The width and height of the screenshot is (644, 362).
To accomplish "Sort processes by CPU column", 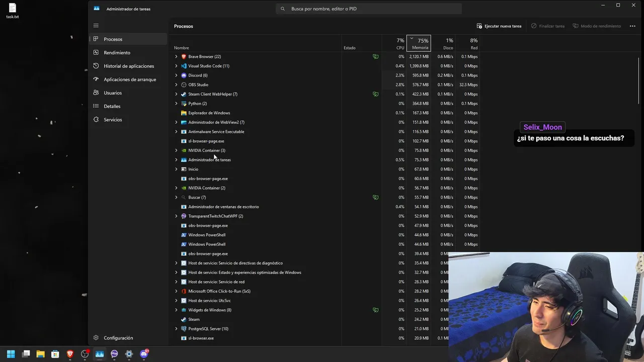I will [x=394, y=43].
